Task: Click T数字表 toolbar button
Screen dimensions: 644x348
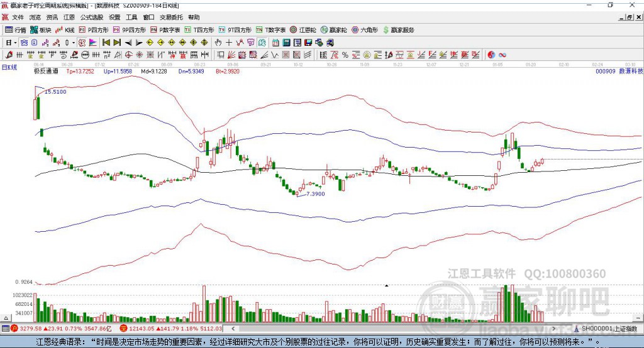Action: pos(270,30)
